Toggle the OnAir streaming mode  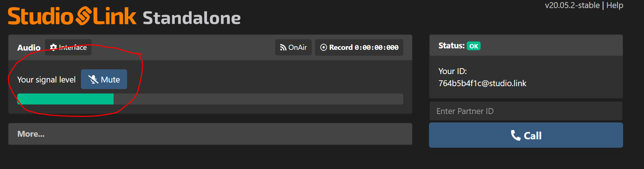(x=293, y=47)
